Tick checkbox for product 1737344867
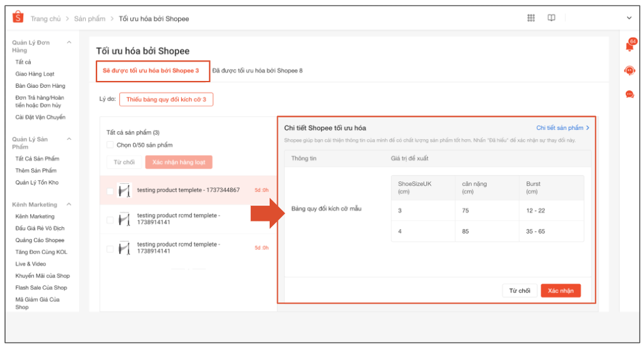 (110, 191)
